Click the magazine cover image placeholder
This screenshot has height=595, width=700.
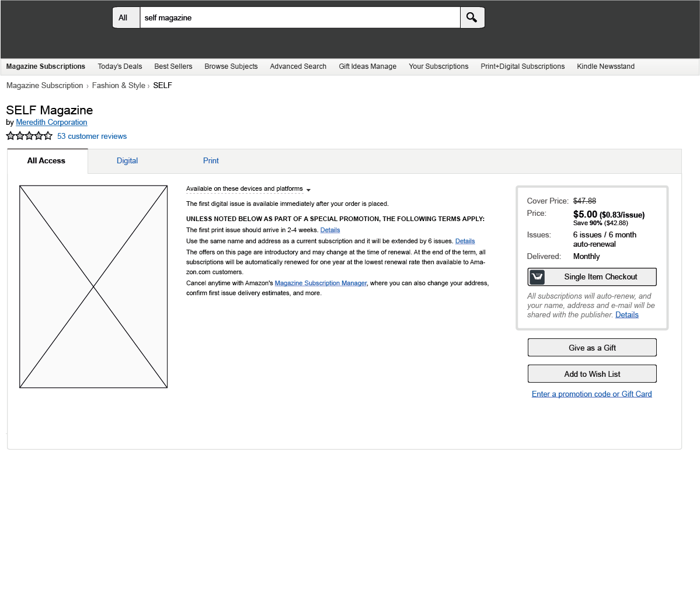point(93,287)
